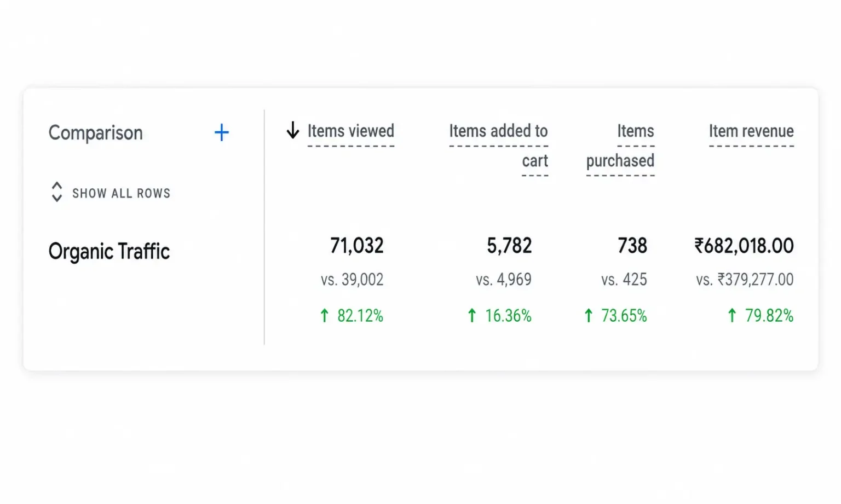Select the Organic Traffic row label
The width and height of the screenshot is (841, 504).
coord(109,252)
